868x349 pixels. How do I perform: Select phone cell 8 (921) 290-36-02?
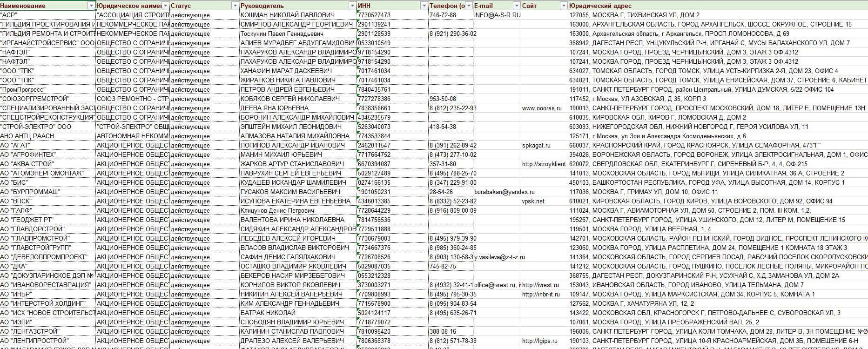(451, 34)
